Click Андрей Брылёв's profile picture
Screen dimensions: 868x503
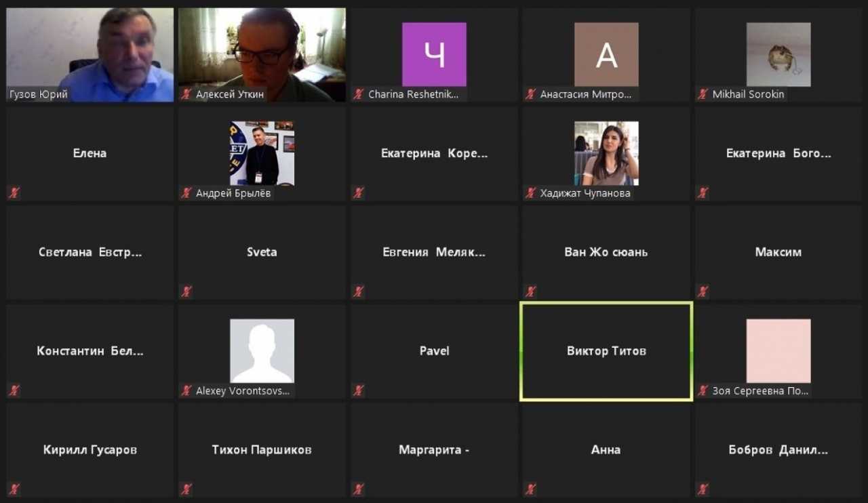click(262, 153)
